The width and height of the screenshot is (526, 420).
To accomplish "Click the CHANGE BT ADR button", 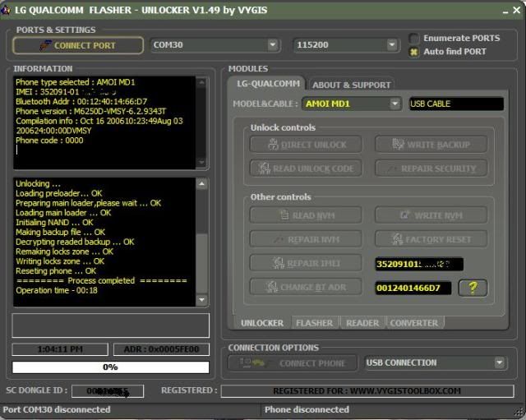I will [306, 287].
